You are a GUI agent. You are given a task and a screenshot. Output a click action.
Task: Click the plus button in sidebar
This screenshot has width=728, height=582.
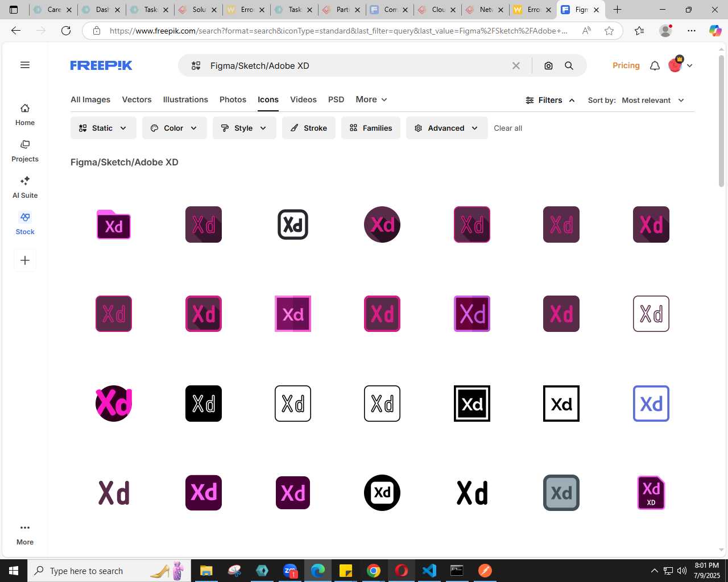[x=25, y=260]
